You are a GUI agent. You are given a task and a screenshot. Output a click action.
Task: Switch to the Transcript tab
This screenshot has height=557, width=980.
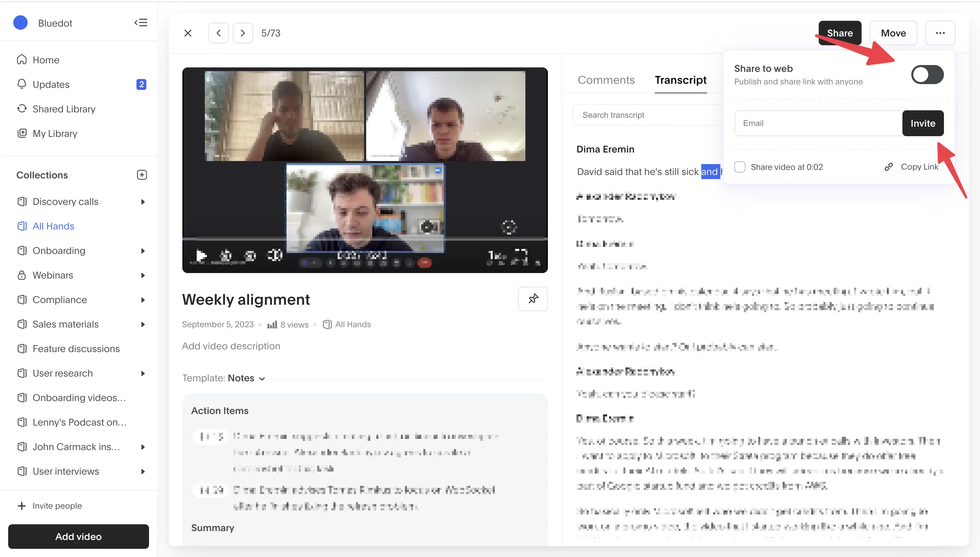coord(681,80)
